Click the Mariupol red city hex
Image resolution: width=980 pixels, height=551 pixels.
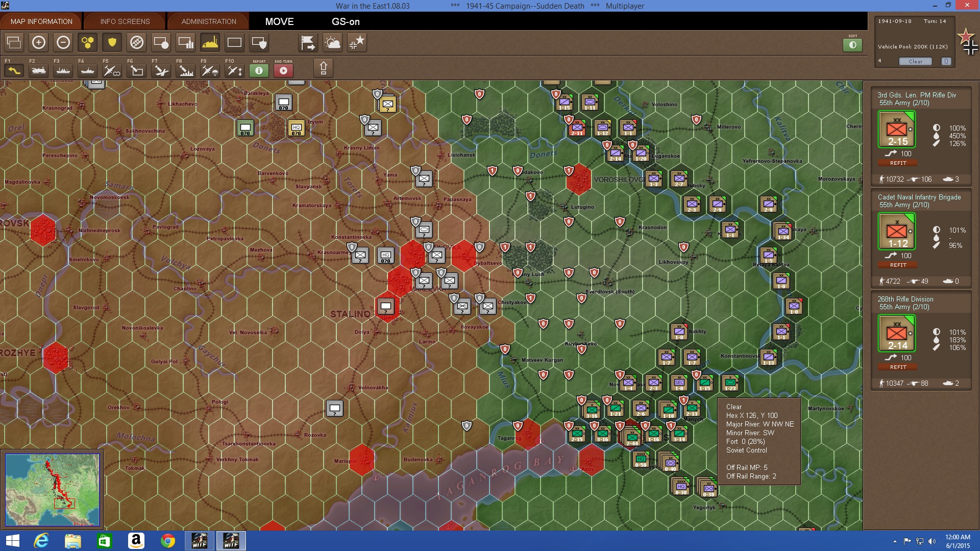[362, 460]
